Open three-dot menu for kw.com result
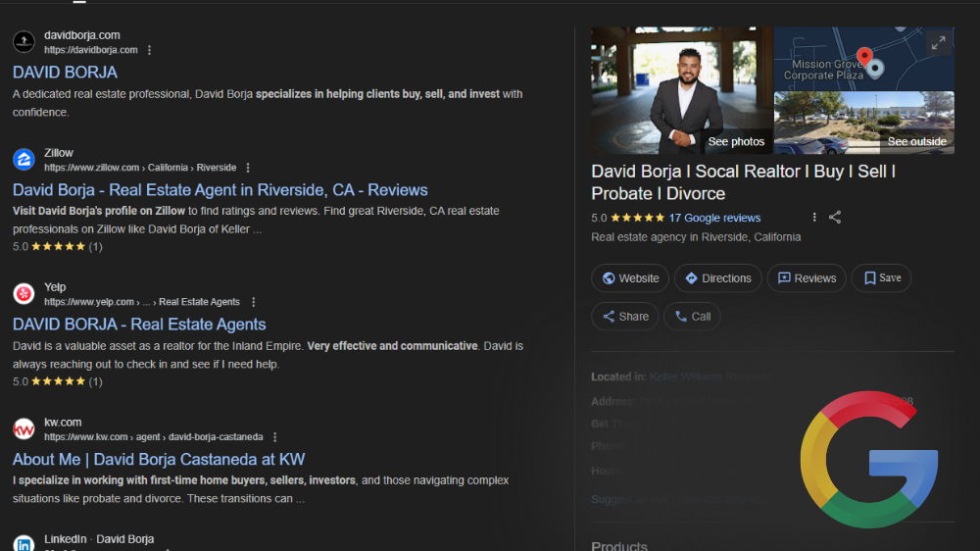 coord(275,436)
